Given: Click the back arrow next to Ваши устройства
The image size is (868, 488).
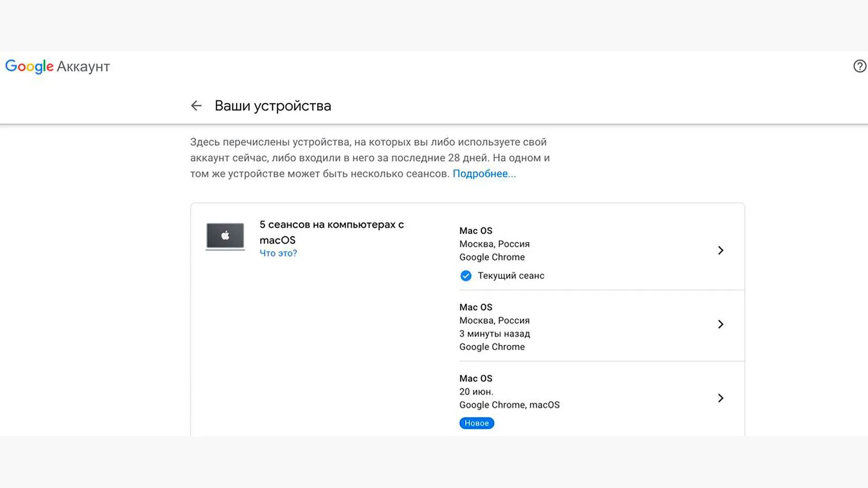Looking at the screenshot, I should point(196,106).
